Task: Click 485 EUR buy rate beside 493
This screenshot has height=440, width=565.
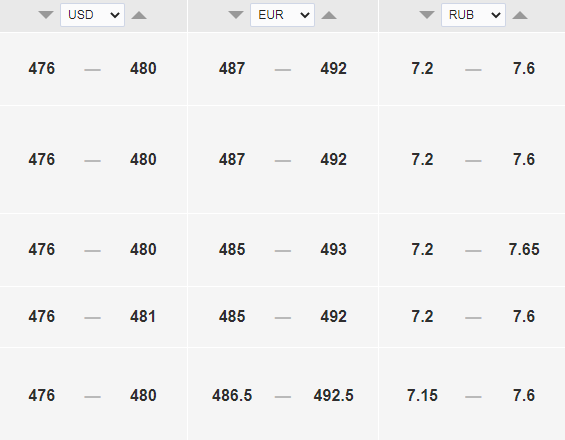Action: (232, 249)
